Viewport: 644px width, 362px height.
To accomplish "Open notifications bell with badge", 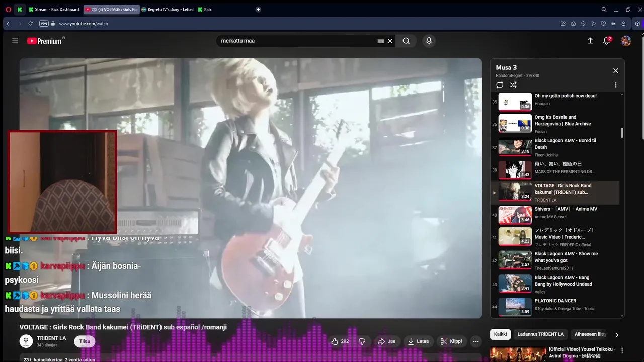I will (x=607, y=41).
